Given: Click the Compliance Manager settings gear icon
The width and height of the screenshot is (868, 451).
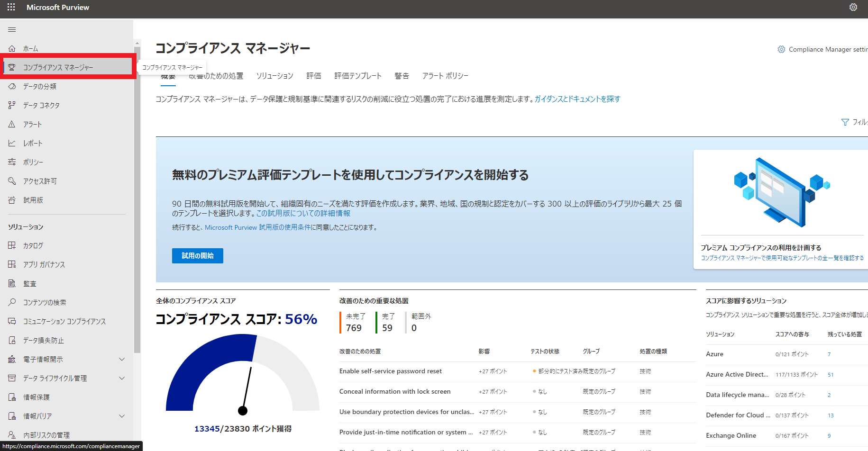Looking at the screenshot, I should [781, 49].
